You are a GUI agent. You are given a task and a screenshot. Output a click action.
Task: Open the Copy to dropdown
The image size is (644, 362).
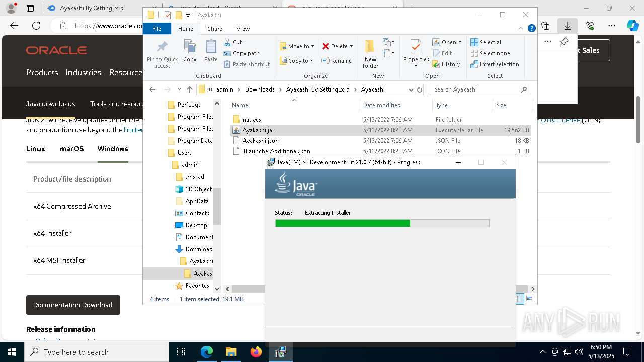coord(296,61)
